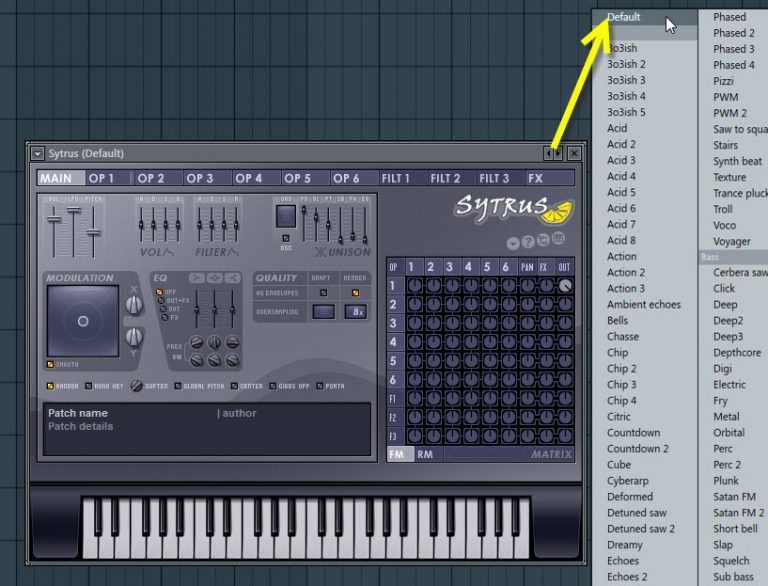Click the matrix knob row 1 column 2
This screenshot has height=586, width=768.
coord(433,286)
